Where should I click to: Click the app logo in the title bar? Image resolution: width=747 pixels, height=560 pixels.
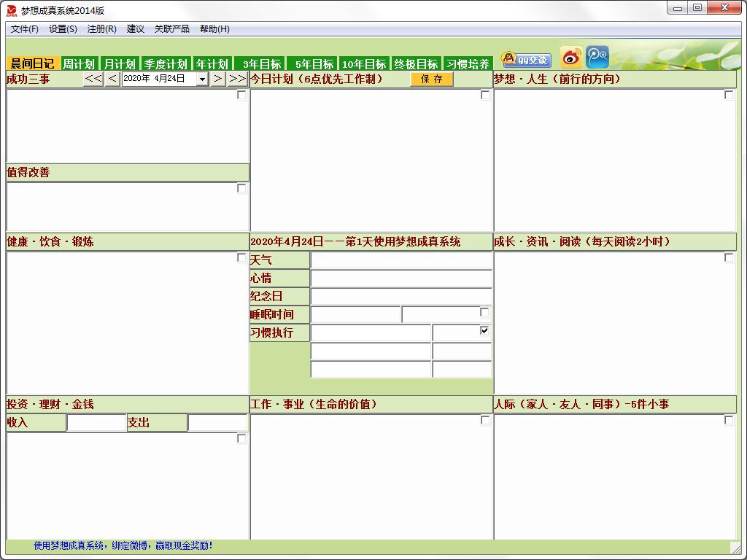coord(11,9)
